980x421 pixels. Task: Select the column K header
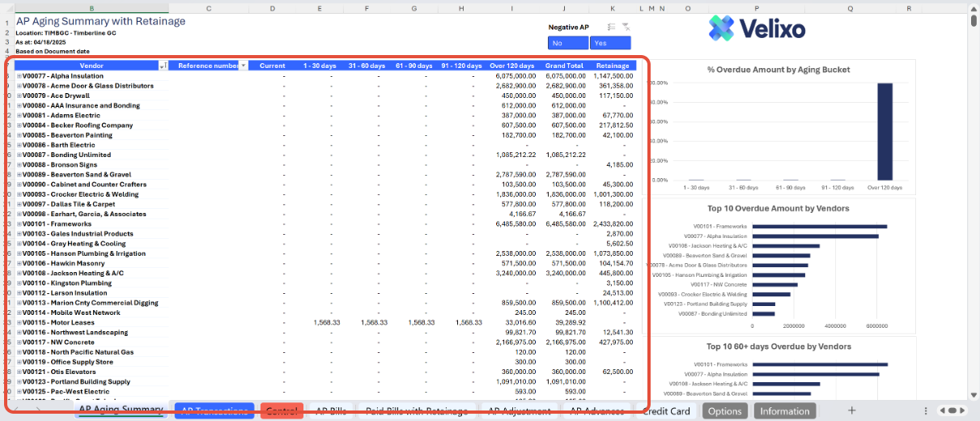click(x=612, y=8)
